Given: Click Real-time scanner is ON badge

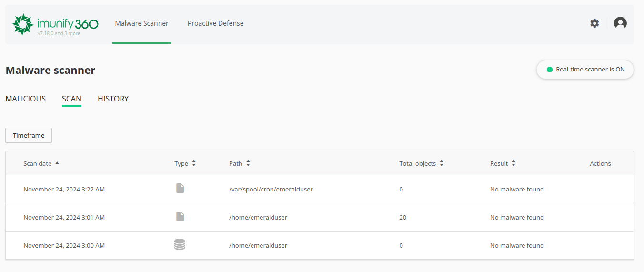Looking at the screenshot, I should click(x=585, y=70).
